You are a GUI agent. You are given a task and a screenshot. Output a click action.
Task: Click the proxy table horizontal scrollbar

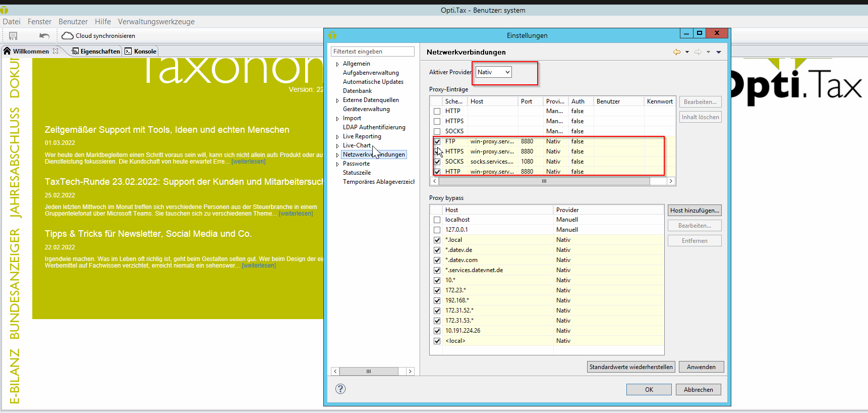(x=544, y=181)
